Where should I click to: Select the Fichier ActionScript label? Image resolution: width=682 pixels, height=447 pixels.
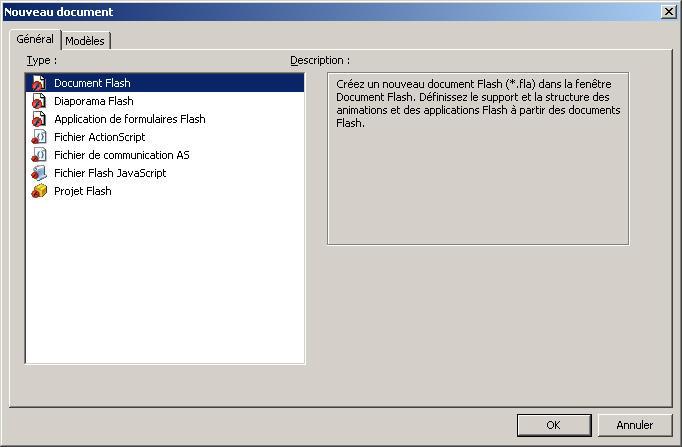pos(100,137)
